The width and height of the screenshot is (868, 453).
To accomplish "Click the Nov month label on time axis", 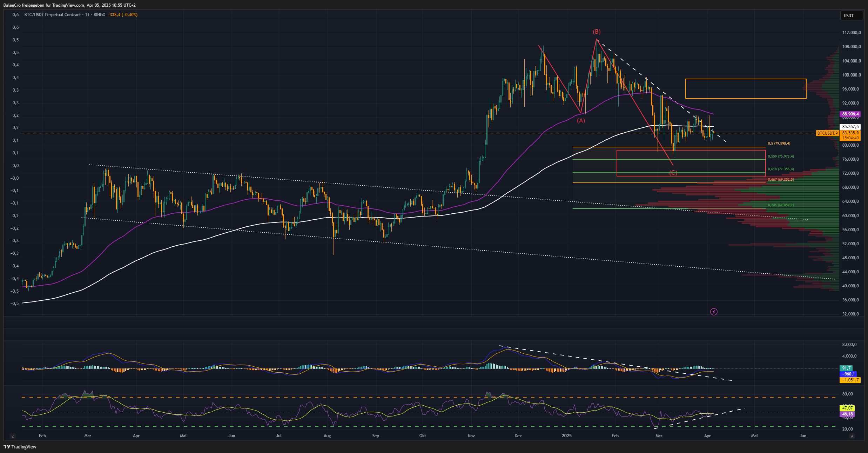I will 471,436.
